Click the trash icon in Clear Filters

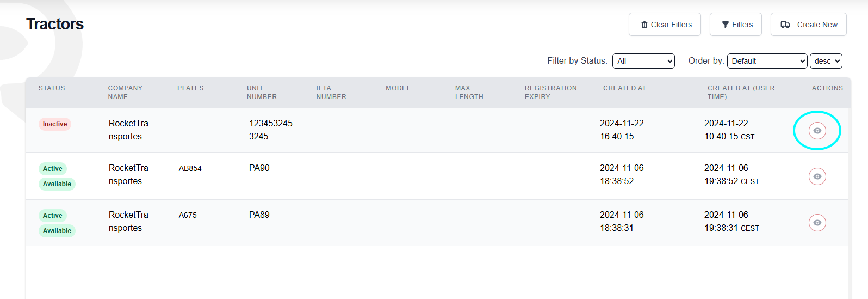point(644,25)
